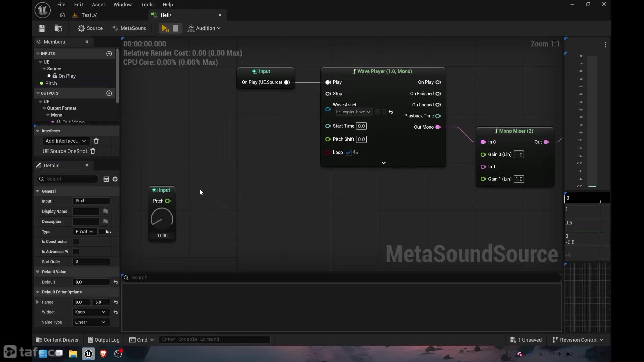Viewport: 644px width, 362px height.
Task: Click the home icon beside TestLV tab
Action: [x=62, y=15]
